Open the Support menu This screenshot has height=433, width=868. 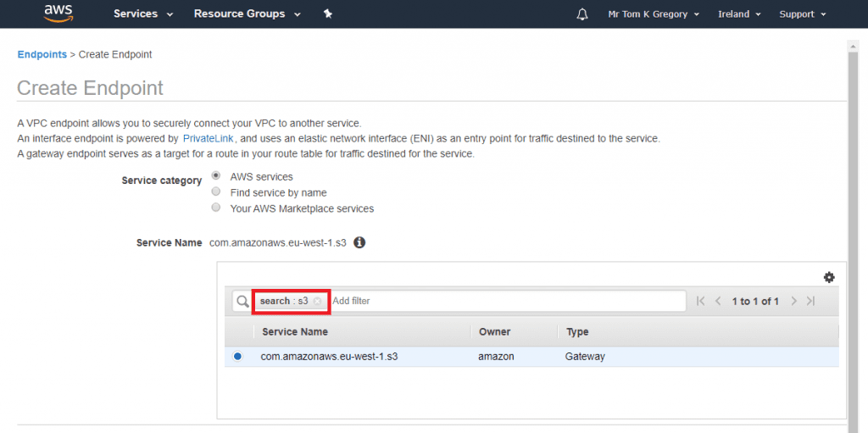click(802, 14)
